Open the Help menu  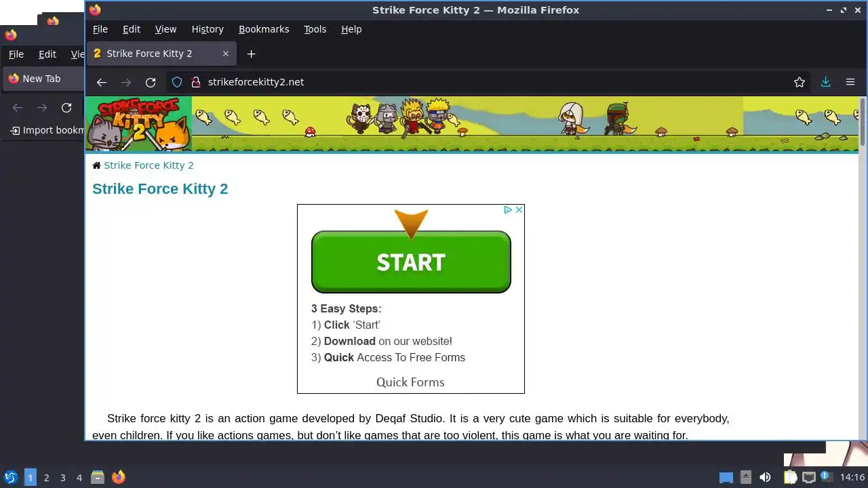coord(351,29)
